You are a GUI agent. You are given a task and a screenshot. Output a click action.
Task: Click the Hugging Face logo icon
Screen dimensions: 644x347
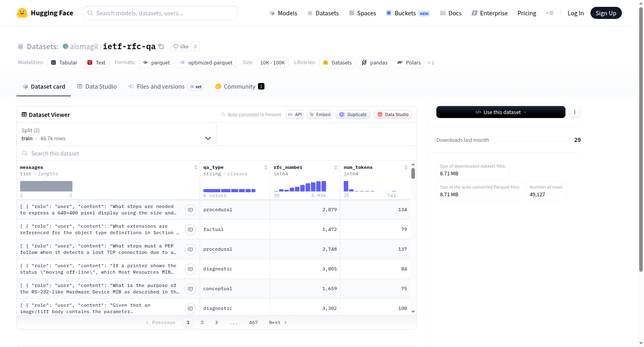point(22,13)
